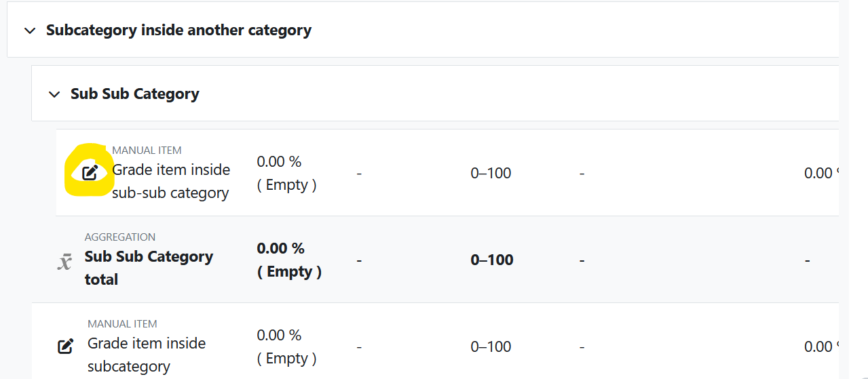Click weight 0.00 % (Empty) of subcategory grade item
Viewport: 868px width, 379px height.
pyautogui.click(x=286, y=346)
